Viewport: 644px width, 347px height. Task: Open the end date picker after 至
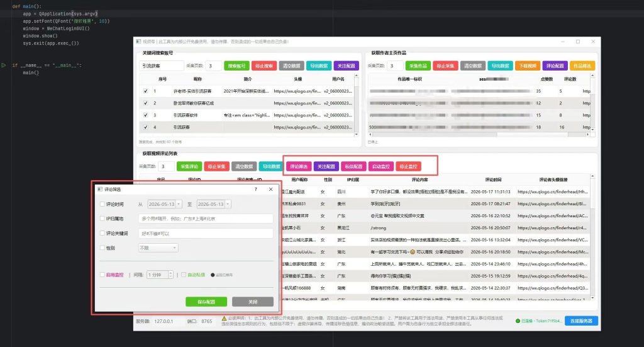coord(228,204)
